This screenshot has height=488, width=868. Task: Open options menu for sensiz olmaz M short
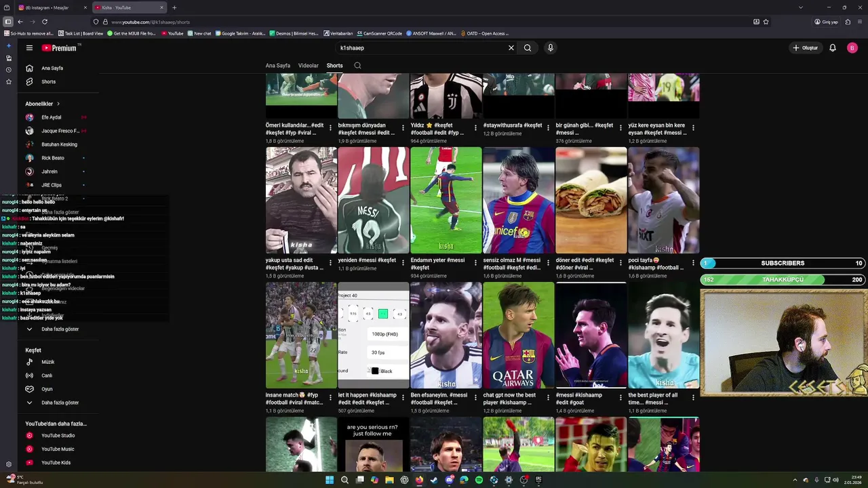[x=548, y=263]
